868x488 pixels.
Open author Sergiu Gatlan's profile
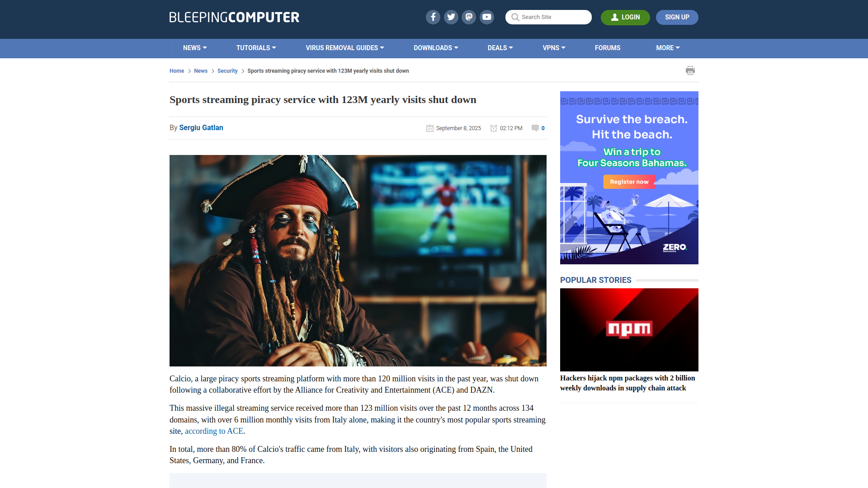click(x=201, y=128)
